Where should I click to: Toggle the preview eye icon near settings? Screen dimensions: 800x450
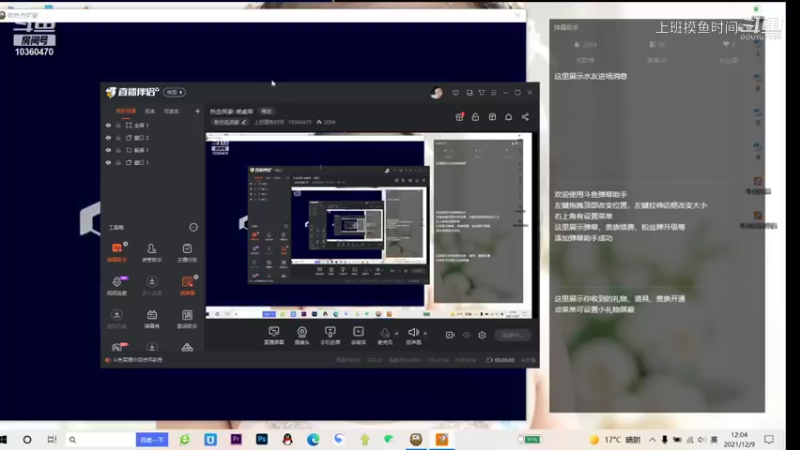(466, 335)
